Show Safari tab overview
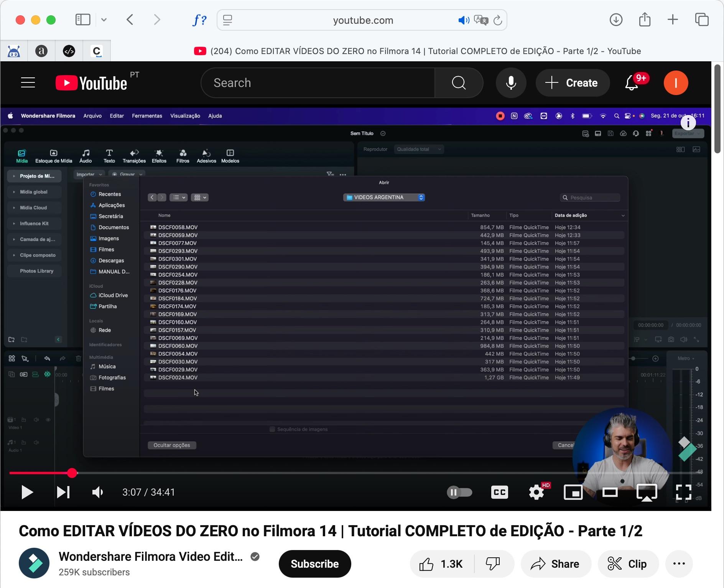The height and width of the screenshot is (588, 724). coord(702,20)
